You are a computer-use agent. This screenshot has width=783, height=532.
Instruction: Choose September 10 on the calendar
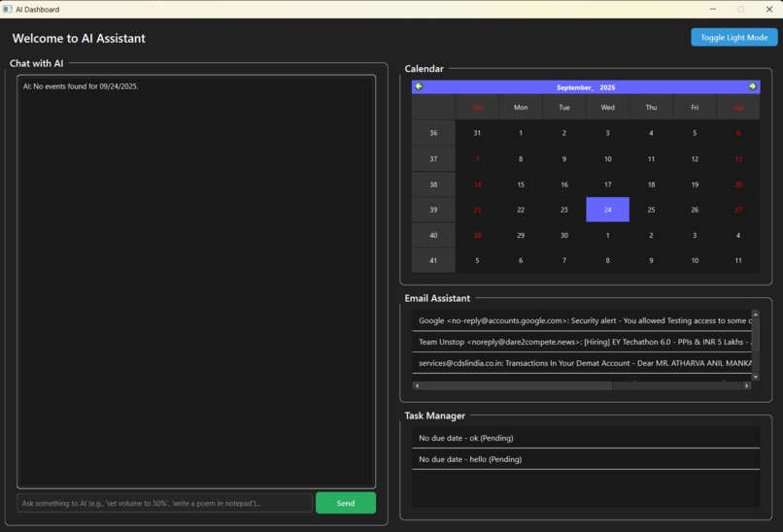tap(608, 159)
